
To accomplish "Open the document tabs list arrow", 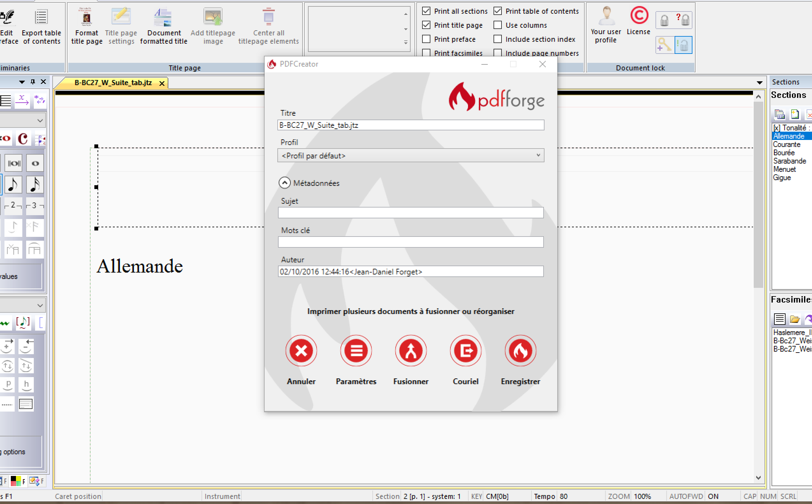I will coord(759,82).
